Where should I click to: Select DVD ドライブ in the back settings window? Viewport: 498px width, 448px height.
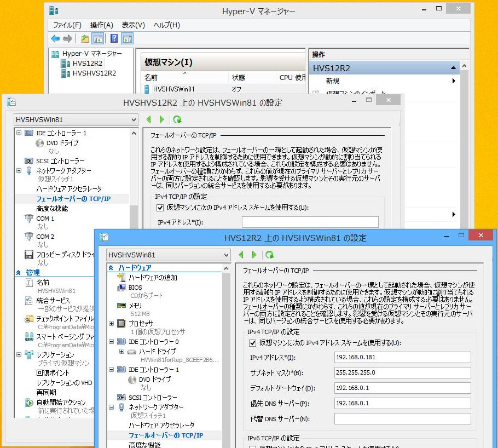click(62, 143)
